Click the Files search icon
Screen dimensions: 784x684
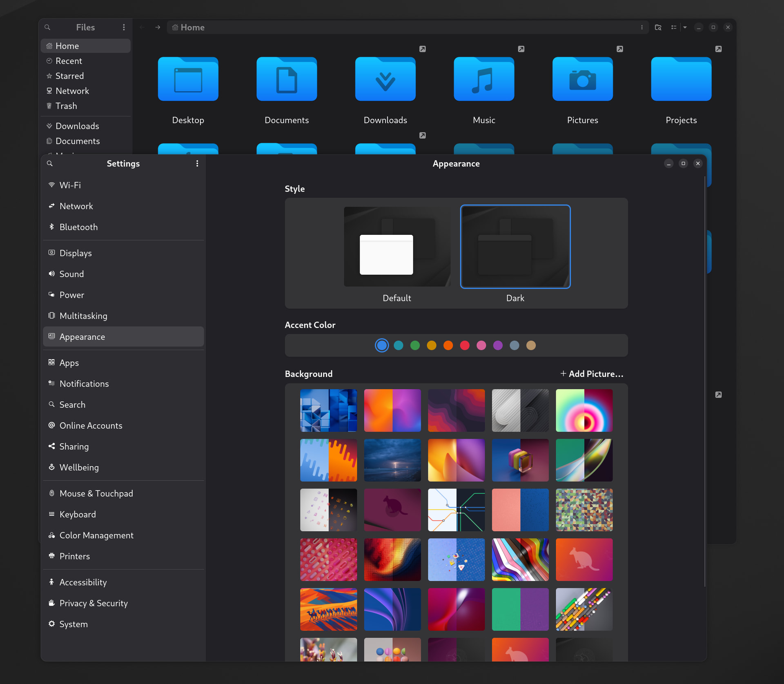47,27
